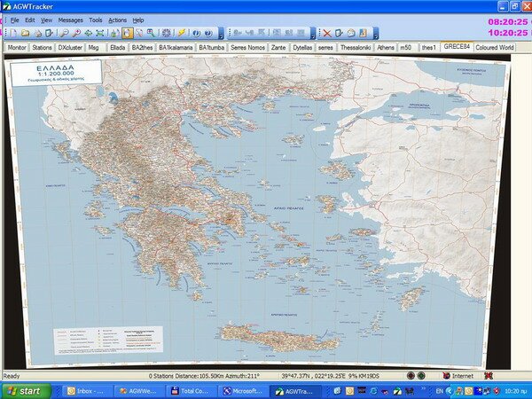Click the blue question mark help icon
Viewport: 532px width, 399px height.
pyautogui.click(x=208, y=34)
